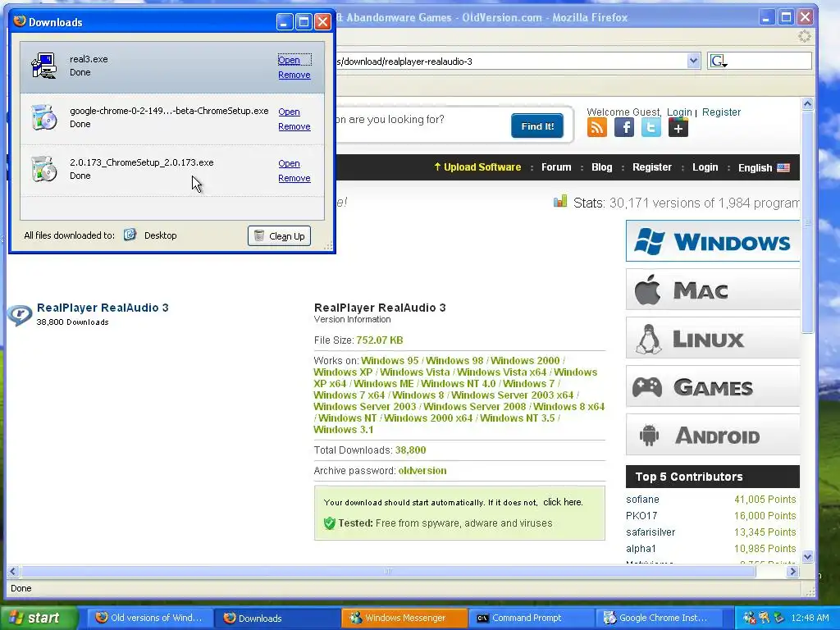Click the Google search input box
This screenshot has height=630, width=840.
(769, 61)
